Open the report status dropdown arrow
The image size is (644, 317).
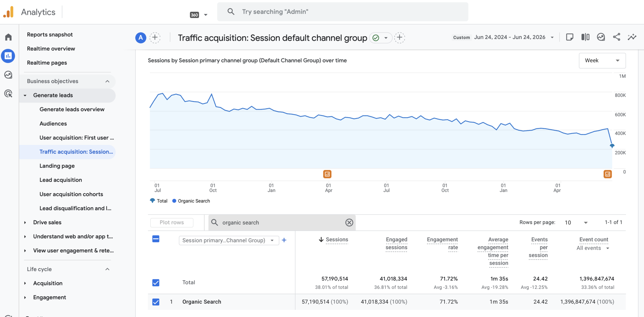(x=386, y=38)
